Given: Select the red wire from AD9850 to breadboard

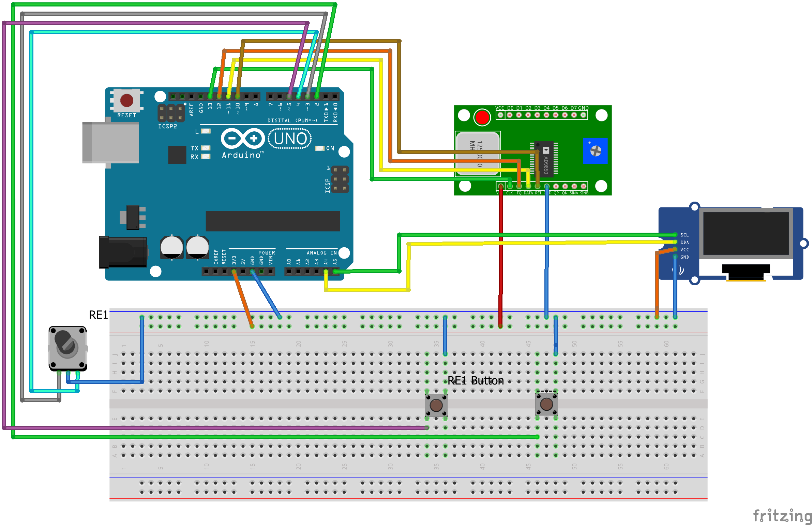Looking at the screenshot, I should pyautogui.click(x=500, y=256).
